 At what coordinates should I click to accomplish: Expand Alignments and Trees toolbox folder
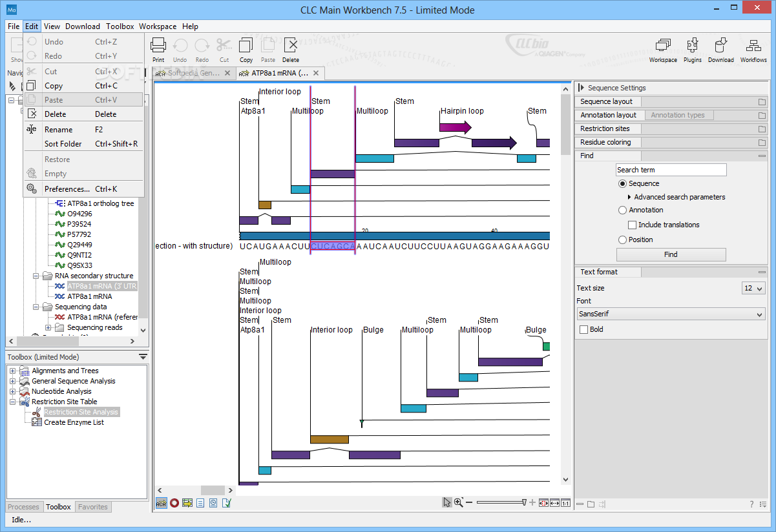12,371
